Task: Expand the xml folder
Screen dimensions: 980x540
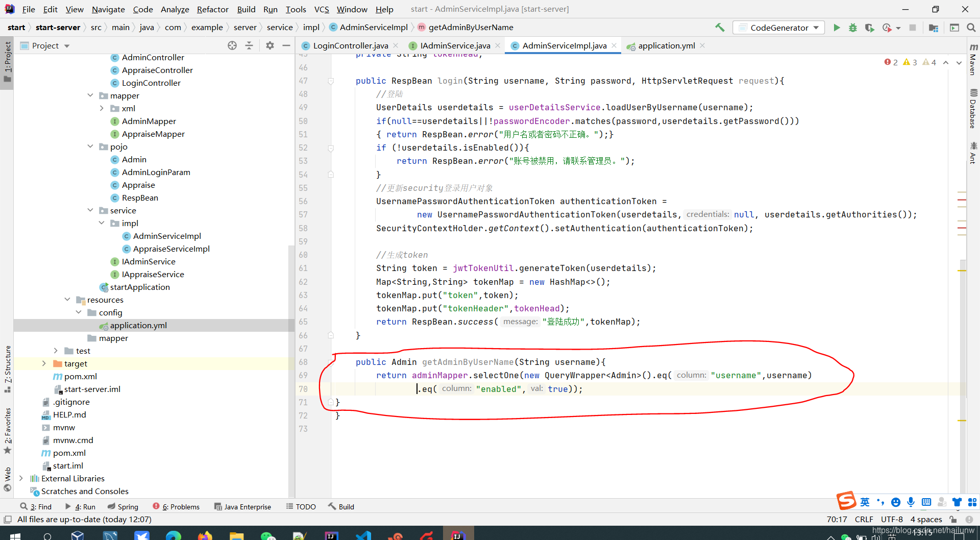Action: [x=102, y=108]
